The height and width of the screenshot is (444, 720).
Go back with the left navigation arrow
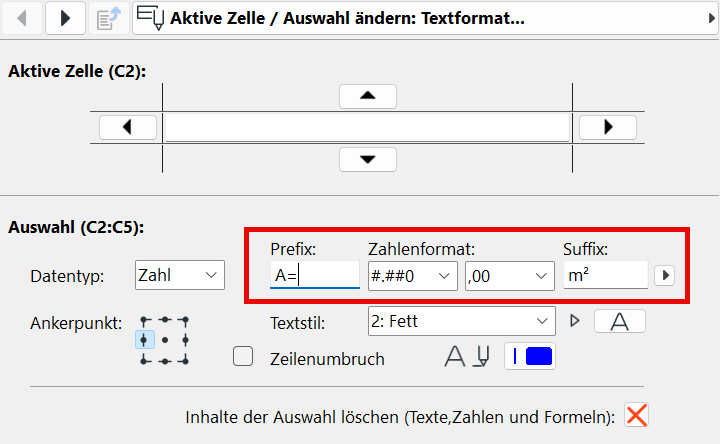coord(22,18)
